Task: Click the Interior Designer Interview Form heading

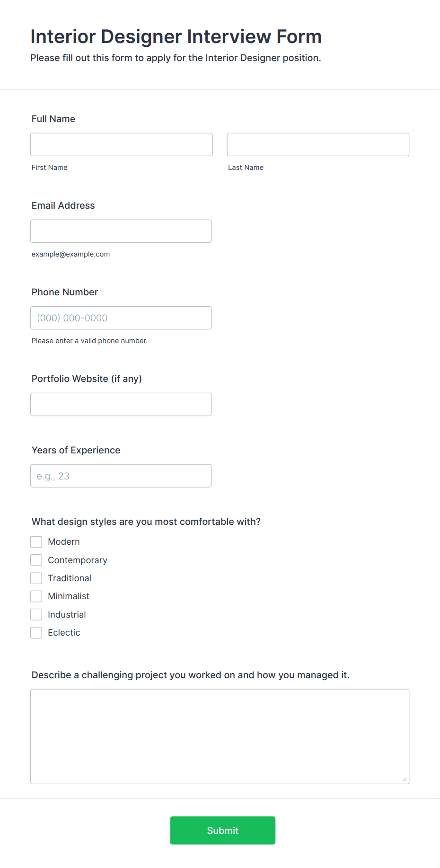Action: click(176, 36)
